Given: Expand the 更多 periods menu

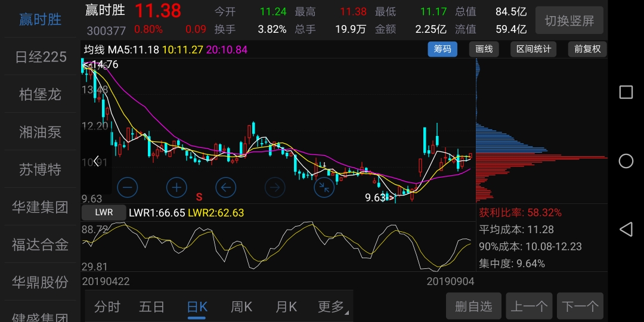Looking at the screenshot, I should point(333,306).
